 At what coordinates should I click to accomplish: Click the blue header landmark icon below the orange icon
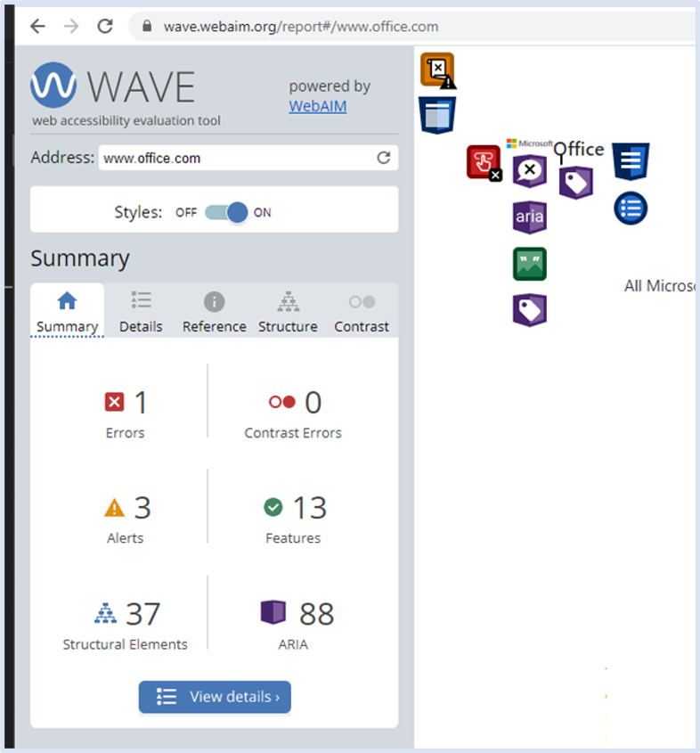437,115
